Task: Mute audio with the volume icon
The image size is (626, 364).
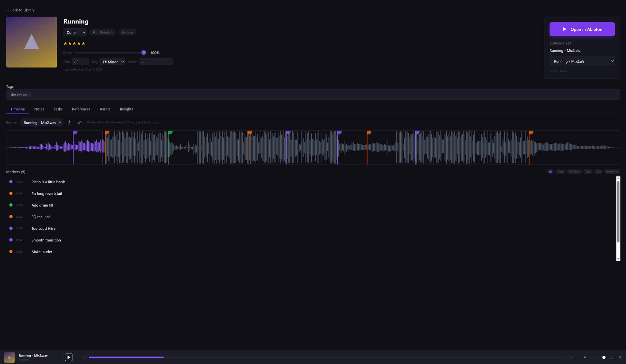Action: 585,357
